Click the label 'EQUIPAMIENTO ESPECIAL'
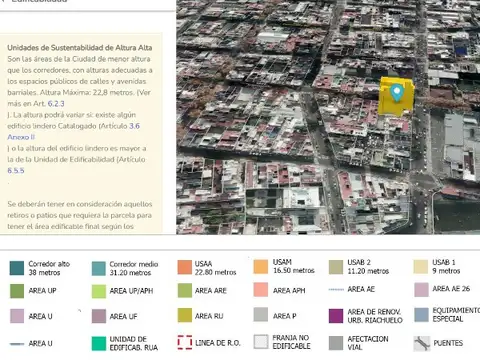 456,314
